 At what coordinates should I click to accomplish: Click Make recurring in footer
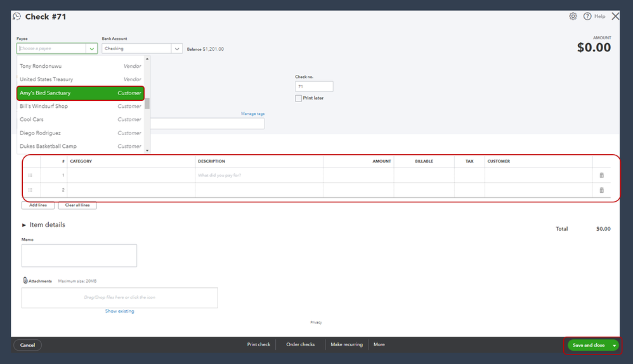click(x=346, y=344)
